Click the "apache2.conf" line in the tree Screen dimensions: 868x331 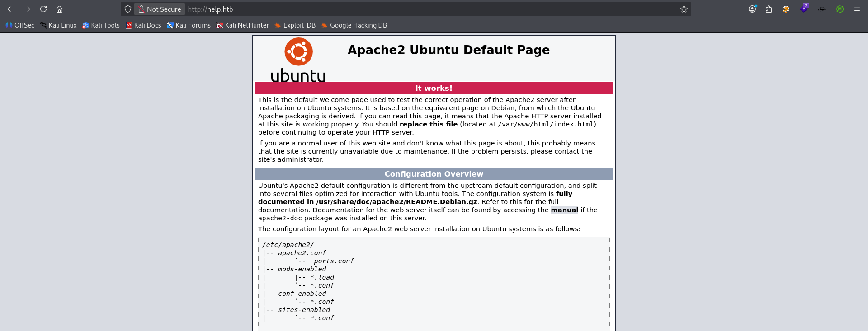302,253
